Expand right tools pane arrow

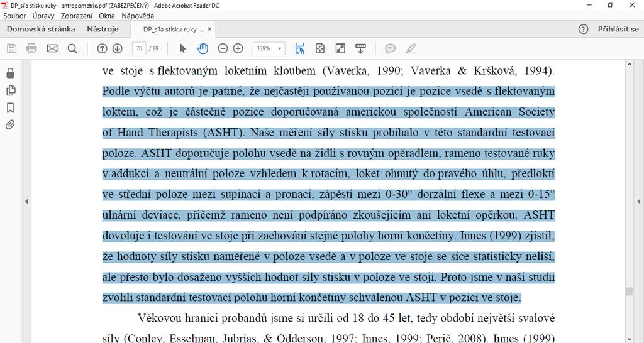(639, 202)
